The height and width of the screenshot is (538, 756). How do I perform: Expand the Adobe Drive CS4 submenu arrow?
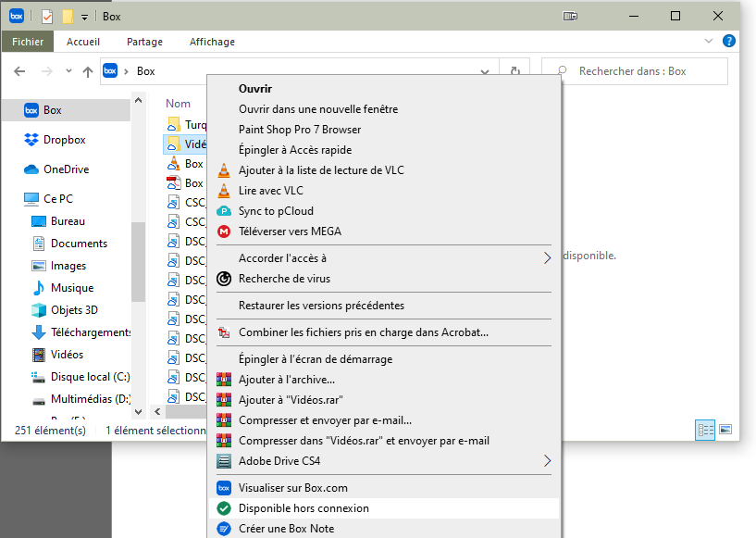pyautogui.click(x=547, y=461)
